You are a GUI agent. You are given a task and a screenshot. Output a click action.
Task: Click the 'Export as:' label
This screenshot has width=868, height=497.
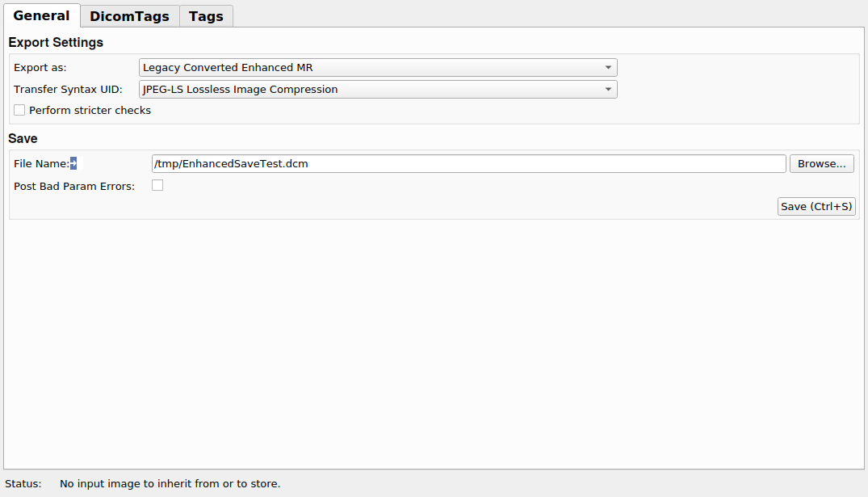click(40, 68)
